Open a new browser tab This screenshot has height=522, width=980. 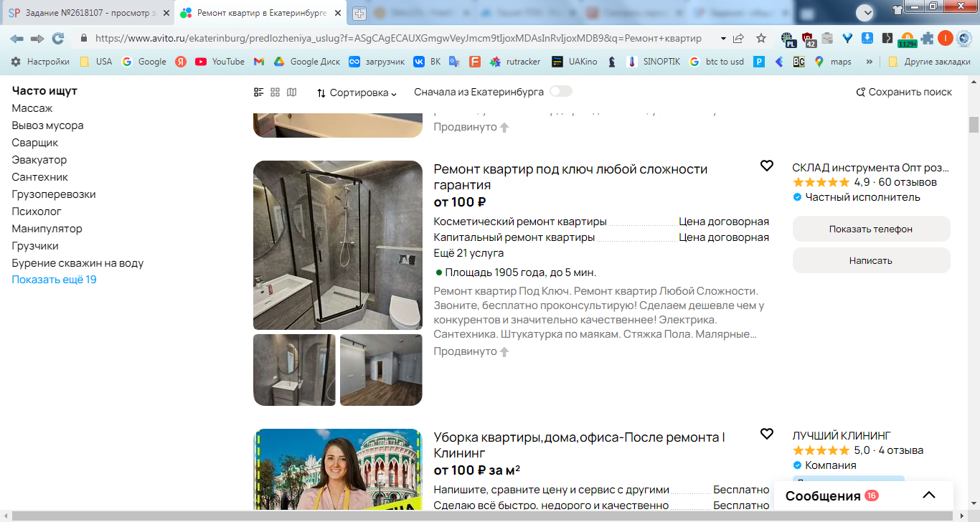[359, 14]
